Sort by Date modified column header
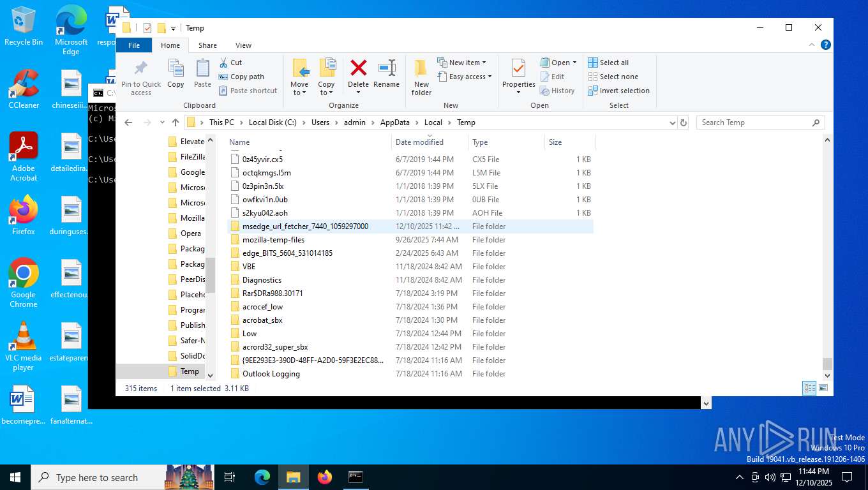Image resolution: width=868 pixels, height=490 pixels. tap(430, 142)
